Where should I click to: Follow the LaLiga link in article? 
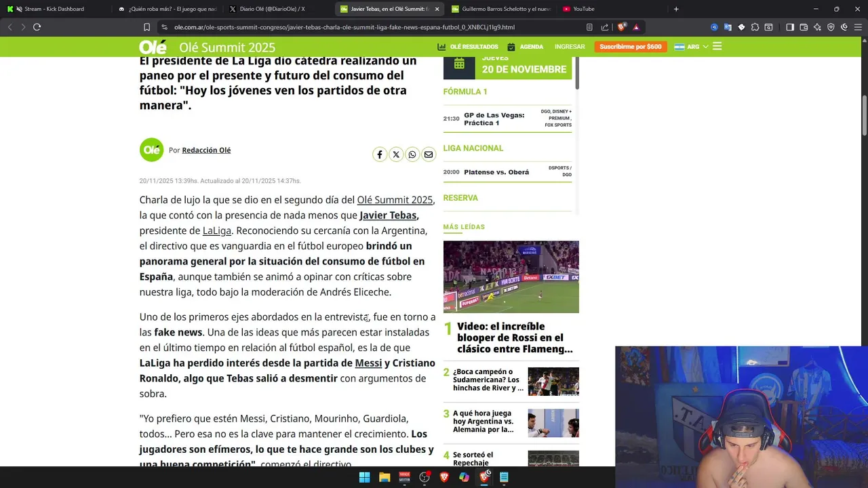coord(217,230)
